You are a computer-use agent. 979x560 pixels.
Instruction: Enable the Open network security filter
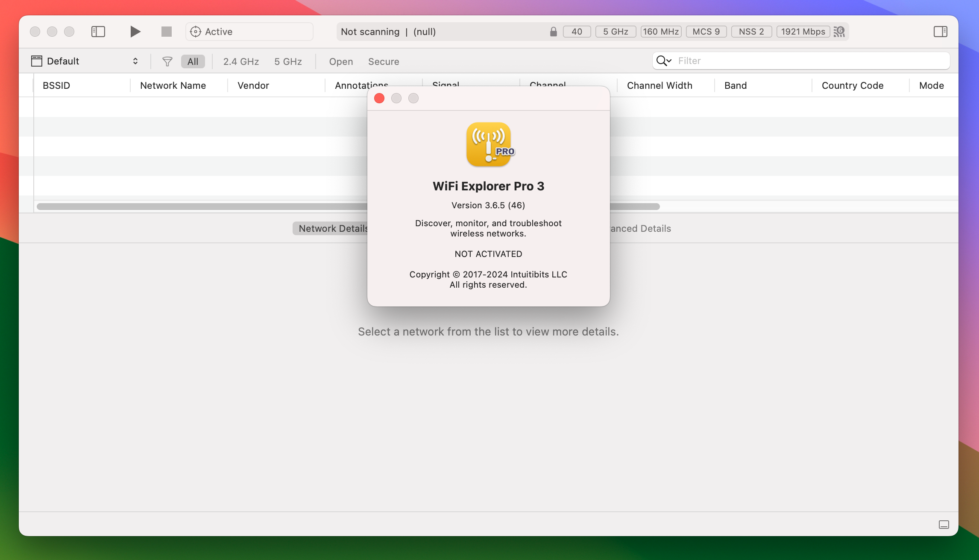pyautogui.click(x=340, y=61)
